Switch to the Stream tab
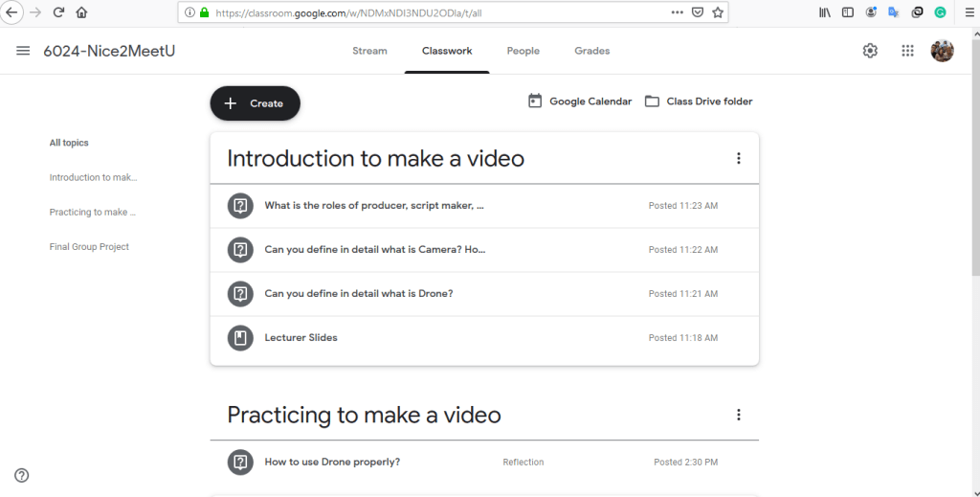980x497 pixels. pyautogui.click(x=369, y=51)
